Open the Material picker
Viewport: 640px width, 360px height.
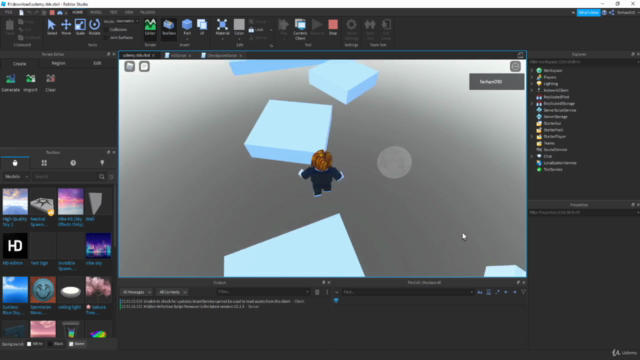[222, 27]
